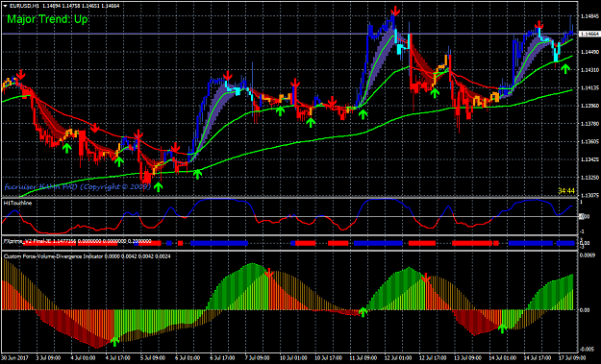Select the H1Touchline indicator label
Image resolution: width=601 pixels, height=364 pixels.
17,203
